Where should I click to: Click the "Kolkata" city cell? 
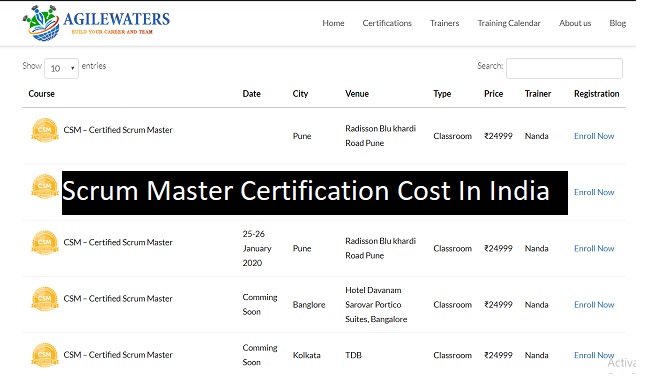point(306,355)
